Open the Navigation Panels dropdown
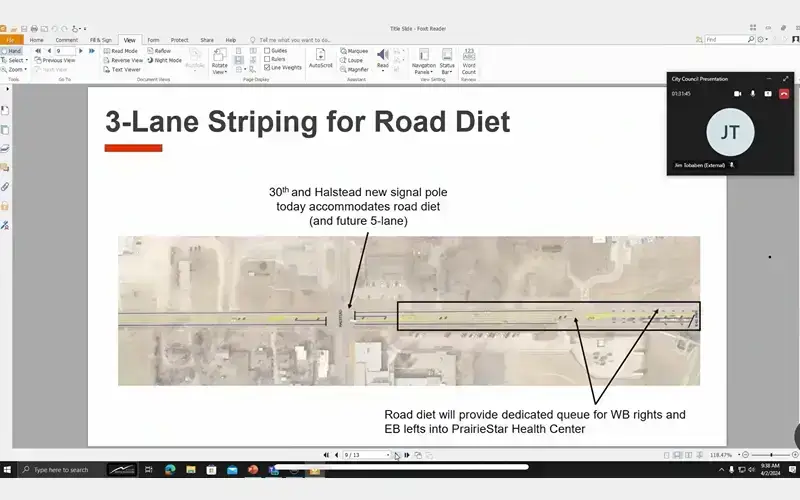This screenshot has width=800, height=500. [424, 62]
